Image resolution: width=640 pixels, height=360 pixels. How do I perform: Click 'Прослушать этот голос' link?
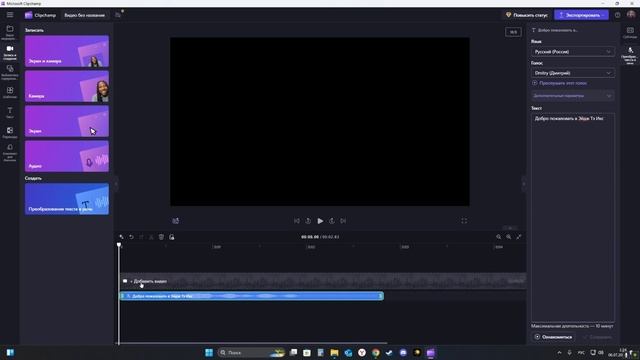tap(560, 83)
